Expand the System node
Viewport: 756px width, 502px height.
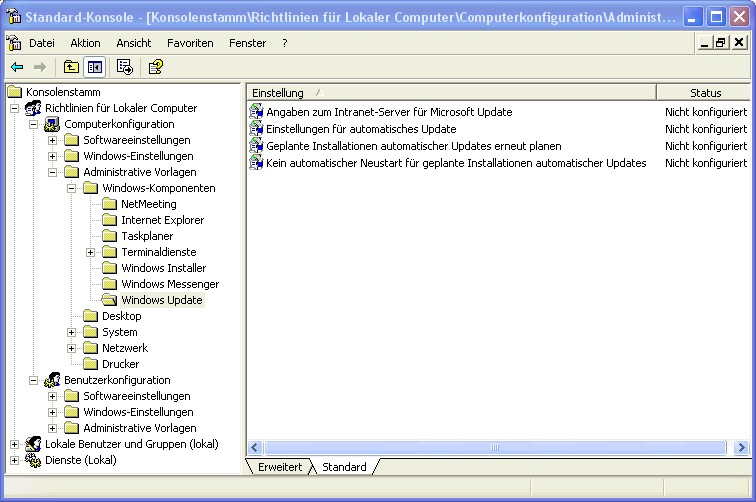click(x=71, y=332)
